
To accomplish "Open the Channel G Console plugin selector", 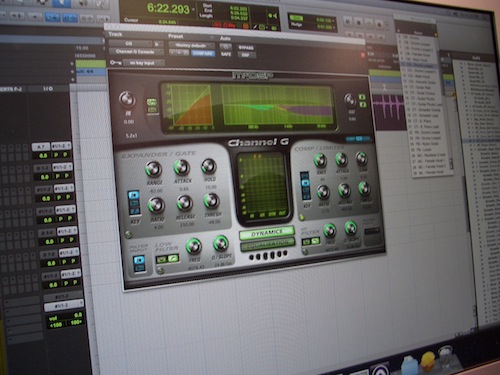I will 136,52.
